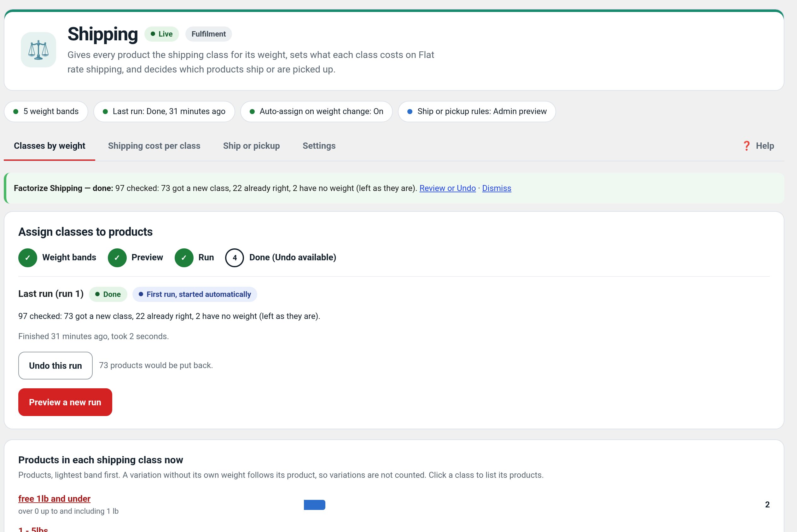Click the Undo this run button
Screen dimensions: 797x532
(55, 365)
